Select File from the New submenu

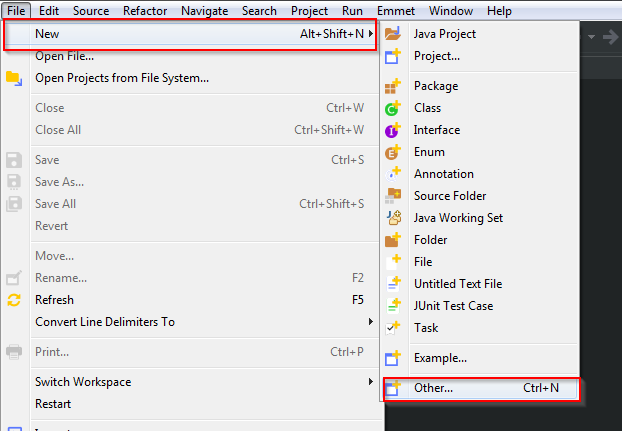[423, 262]
